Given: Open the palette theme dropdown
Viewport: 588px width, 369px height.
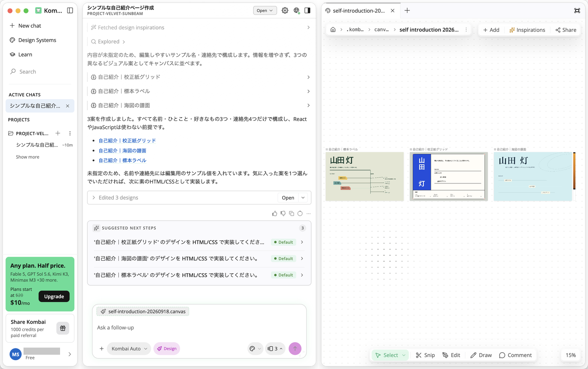Looking at the screenshot, I should coord(255,348).
